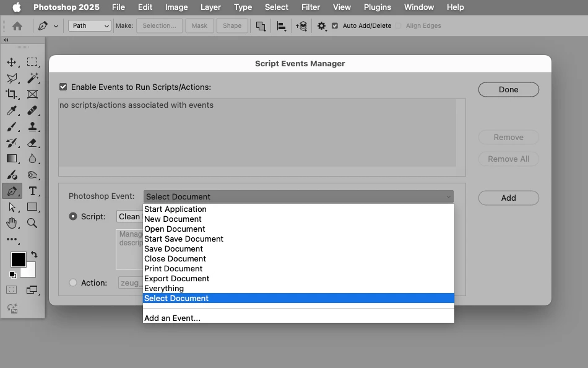Screen dimensions: 588x368
Task: Choose Save Document event
Action: 298,248
